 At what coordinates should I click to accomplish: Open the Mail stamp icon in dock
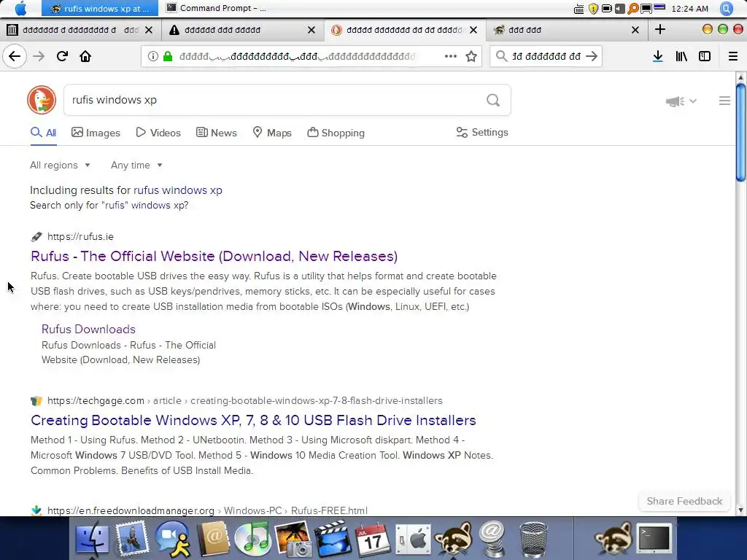coord(132,538)
